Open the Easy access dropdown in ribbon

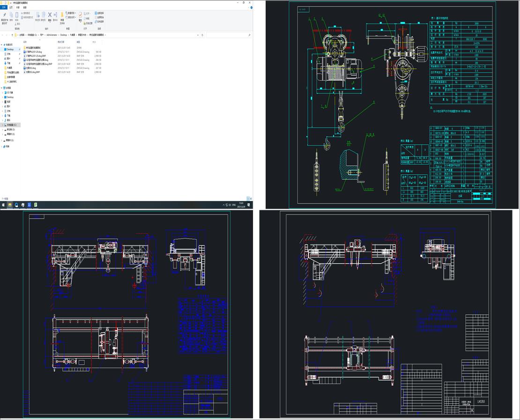(71, 17)
